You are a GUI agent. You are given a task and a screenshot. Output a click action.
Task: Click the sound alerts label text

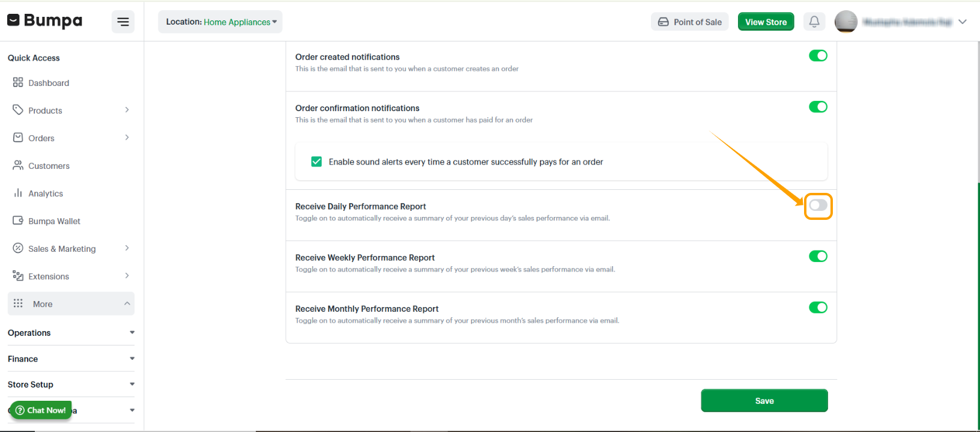pyautogui.click(x=466, y=162)
